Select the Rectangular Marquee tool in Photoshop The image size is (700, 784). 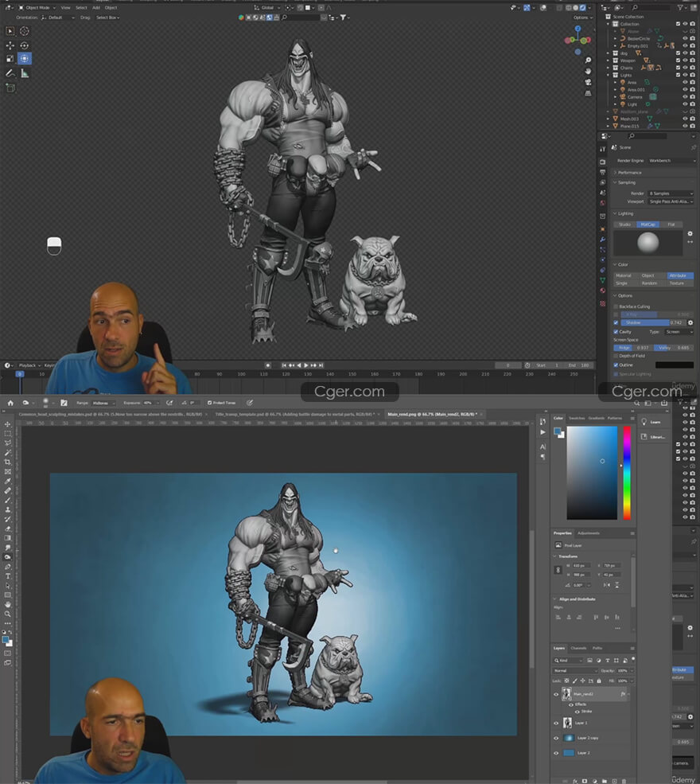[x=7, y=434]
